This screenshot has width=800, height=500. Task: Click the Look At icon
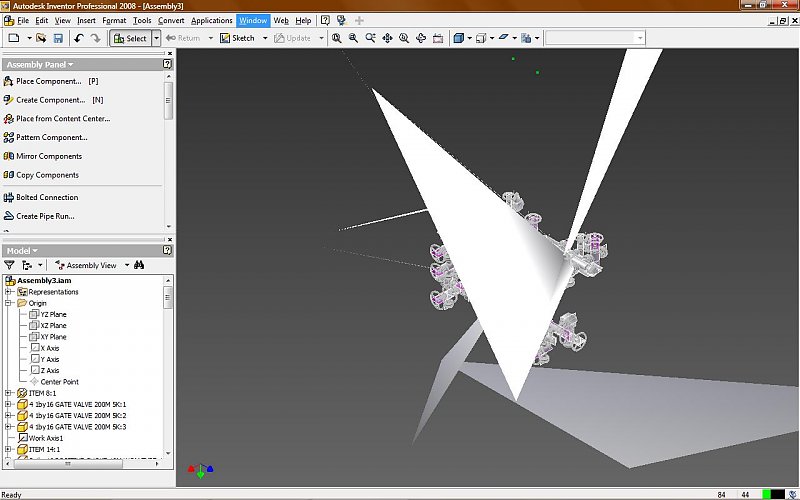click(x=438, y=38)
